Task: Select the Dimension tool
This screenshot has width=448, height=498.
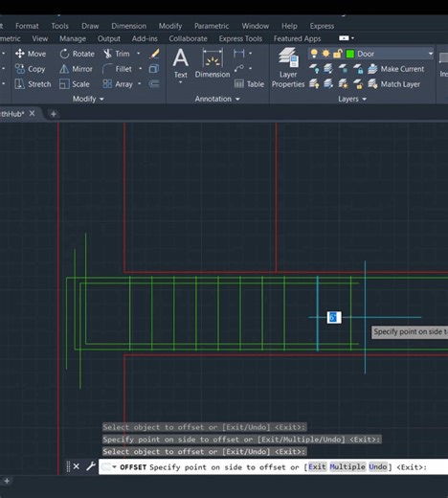Action: 213,63
